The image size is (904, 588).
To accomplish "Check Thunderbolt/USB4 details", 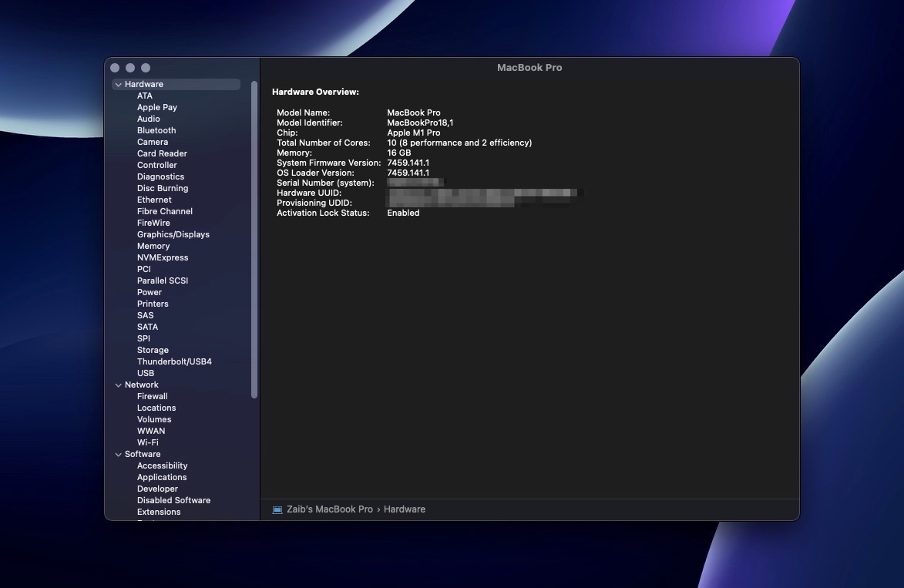I will (174, 361).
